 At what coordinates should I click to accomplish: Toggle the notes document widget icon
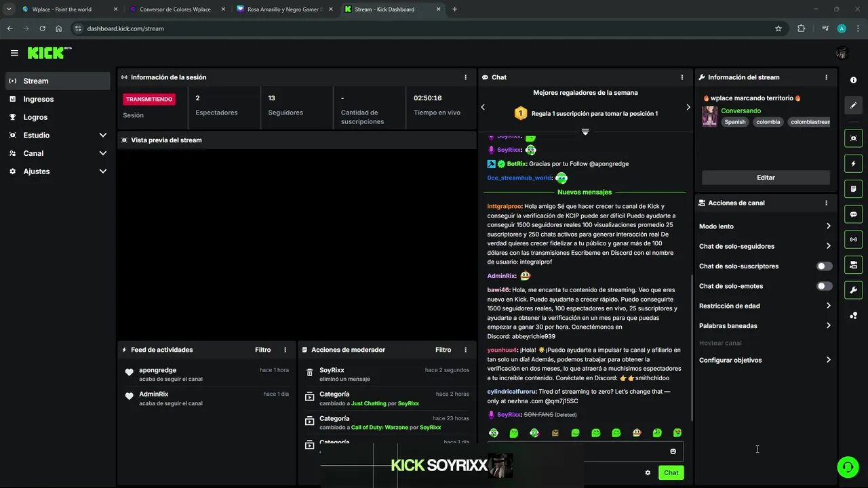pos(853,188)
